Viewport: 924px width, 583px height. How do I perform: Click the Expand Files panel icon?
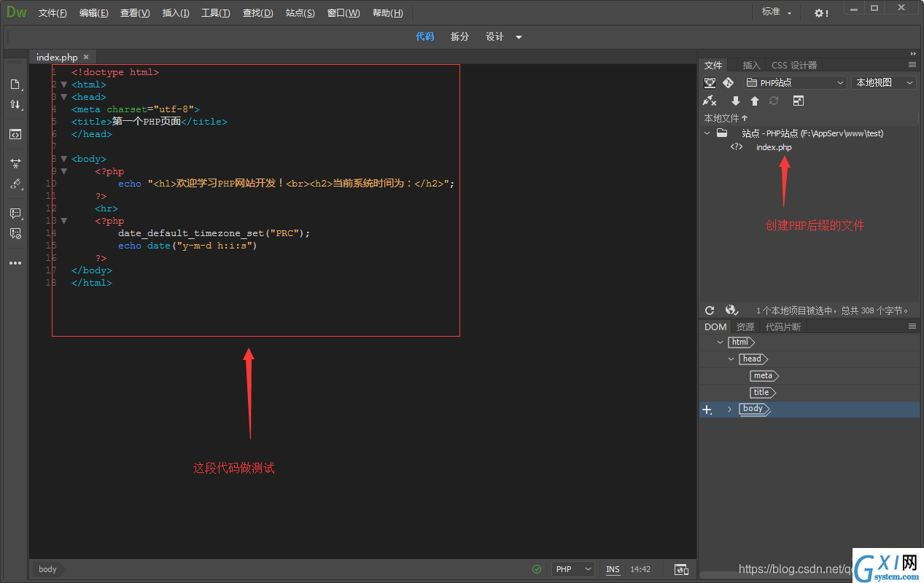[799, 101]
